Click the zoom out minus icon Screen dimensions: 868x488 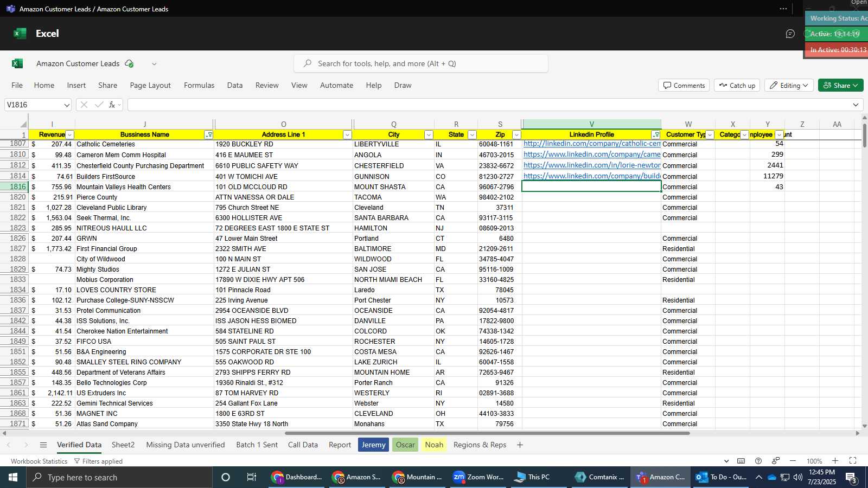pyautogui.click(x=793, y=461)
